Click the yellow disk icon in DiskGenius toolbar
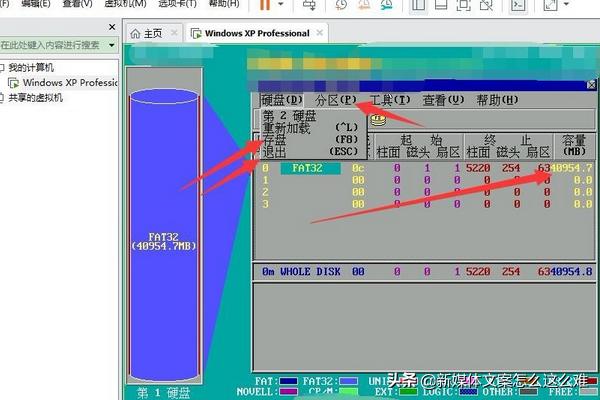 click(378, 120)
